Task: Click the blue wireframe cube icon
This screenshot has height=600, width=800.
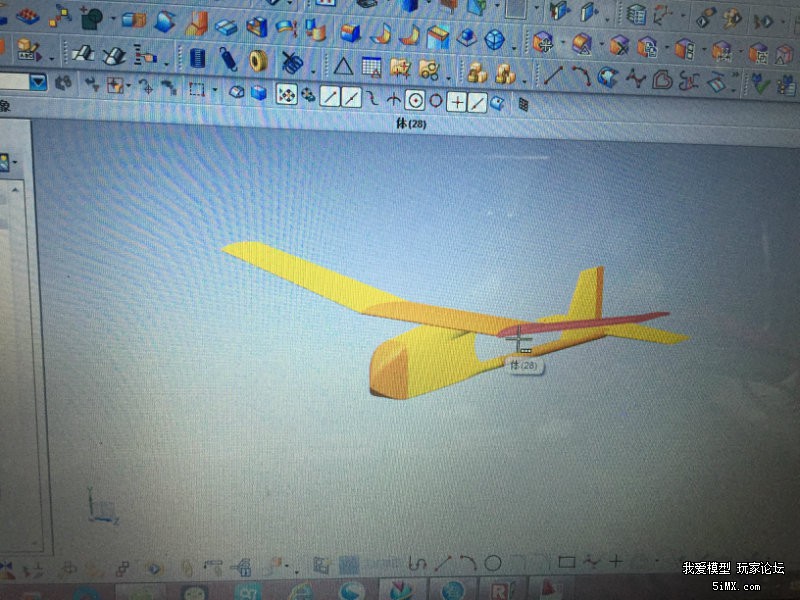Action: (x=494, y=39)
